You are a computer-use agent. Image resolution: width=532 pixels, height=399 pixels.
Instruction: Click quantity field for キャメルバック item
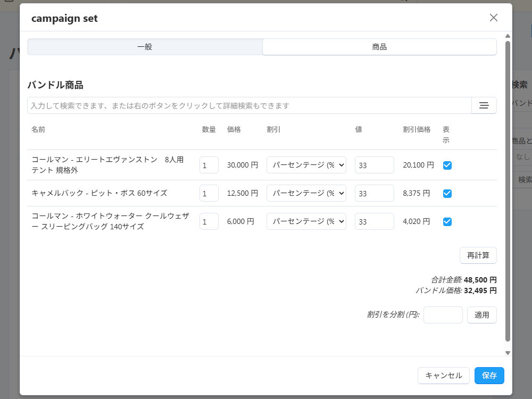(x=209, y=193)
